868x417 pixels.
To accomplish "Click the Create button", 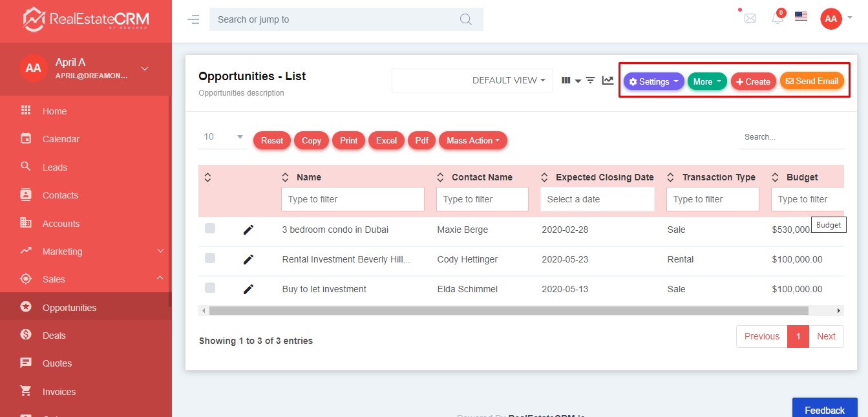I will (753, 81).
